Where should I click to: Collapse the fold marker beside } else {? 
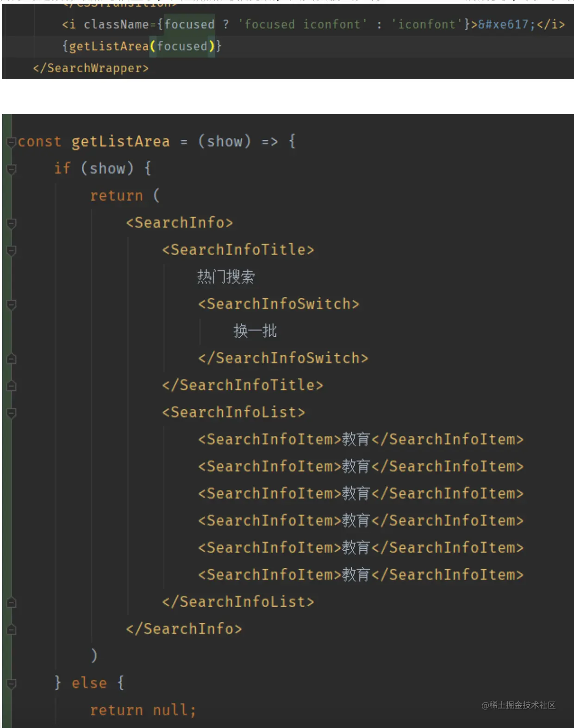(x=12, y=684)
